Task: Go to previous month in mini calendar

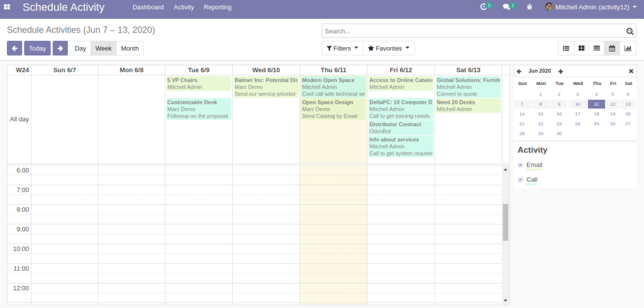Action: pyautogui.click(x=519, y=72)
